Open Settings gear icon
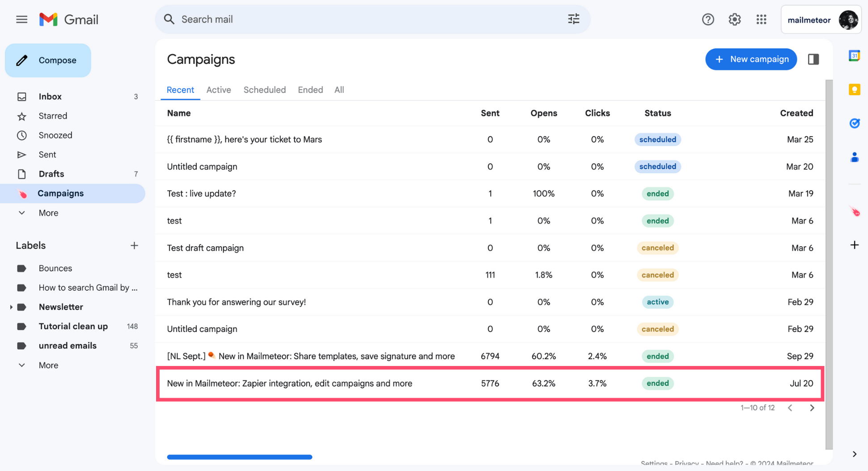Image resolution: width=868 pixels, height=471 pixels. pos(734,20)
